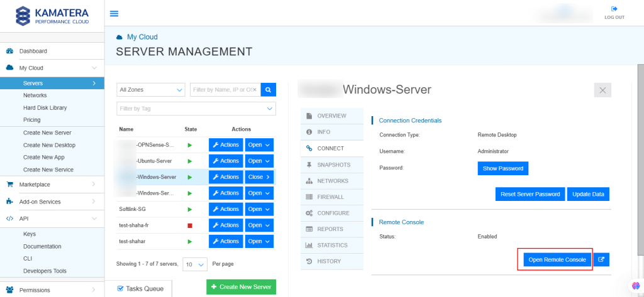Expand the Filter by Tag dropdown

tap(196, 109)
